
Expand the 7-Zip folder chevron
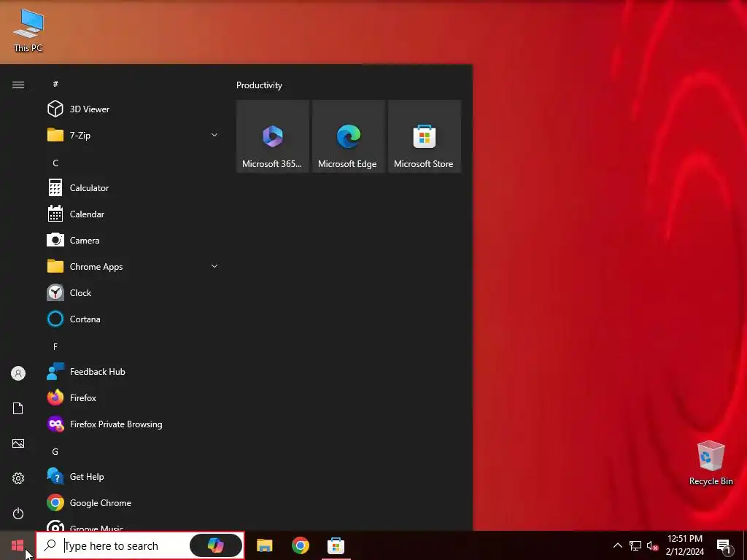click(214, 135)
